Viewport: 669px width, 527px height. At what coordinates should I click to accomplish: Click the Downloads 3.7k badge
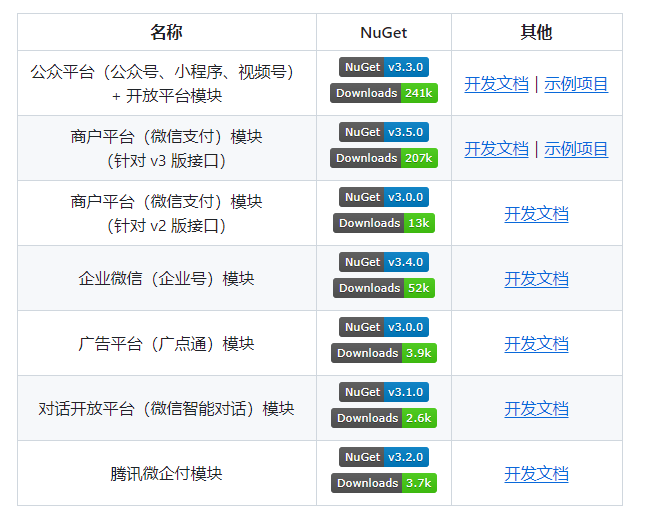pyautogui.click(x=384, y=483)
